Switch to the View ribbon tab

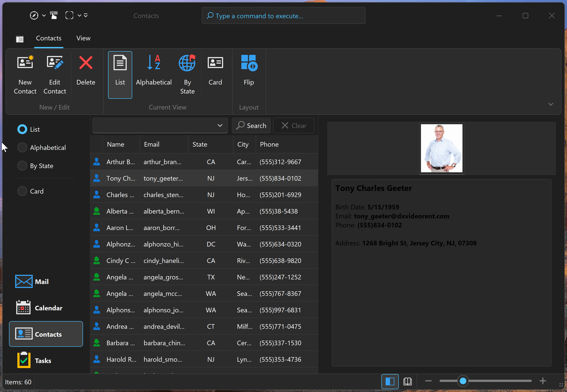[83, 38]
